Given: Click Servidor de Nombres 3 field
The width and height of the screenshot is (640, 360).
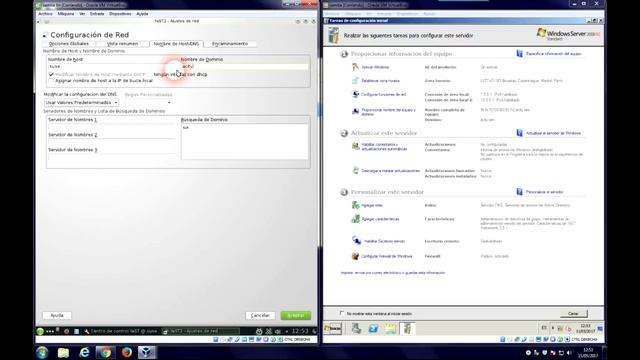Looking at the screenshot, I should pyautogui.click(x=112, y=157).
